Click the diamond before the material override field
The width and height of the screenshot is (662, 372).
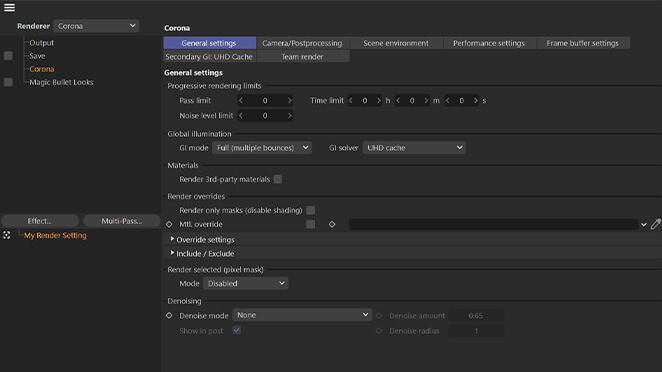click(332, 224)
